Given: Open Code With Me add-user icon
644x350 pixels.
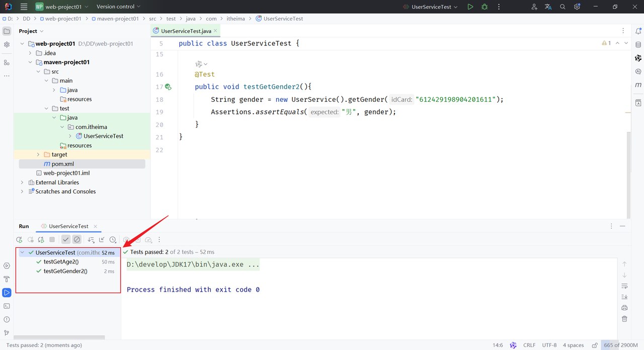Looking at the screenshot, I should click(534, 7).
